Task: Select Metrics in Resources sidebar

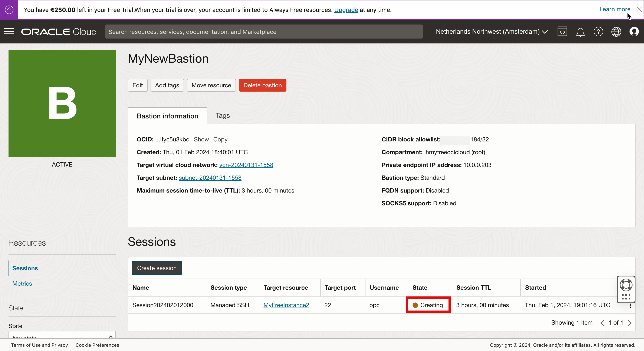Action: [22, 283]
